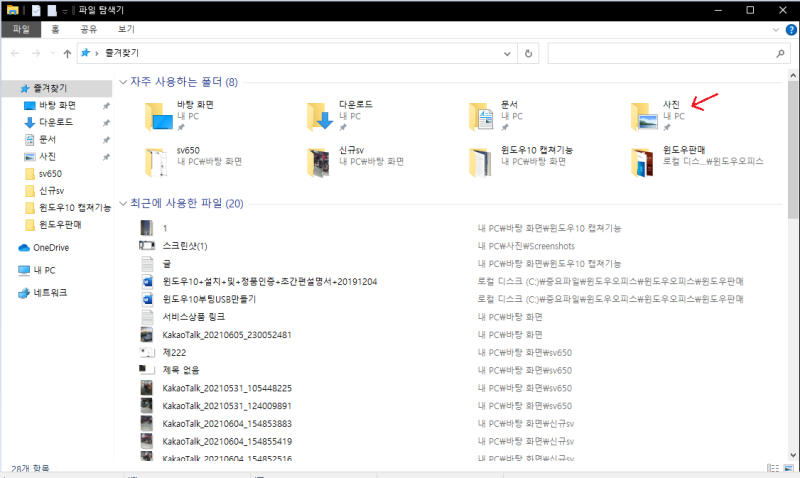The image size is (800, 478).
Task: Open the quick access toolbar customize dropdown
Action: 65,11
